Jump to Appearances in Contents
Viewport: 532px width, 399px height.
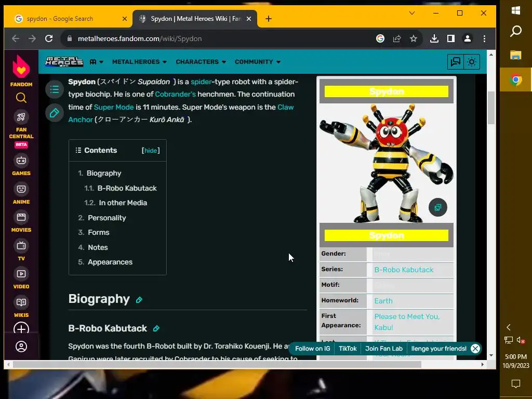tap(110, 262)
